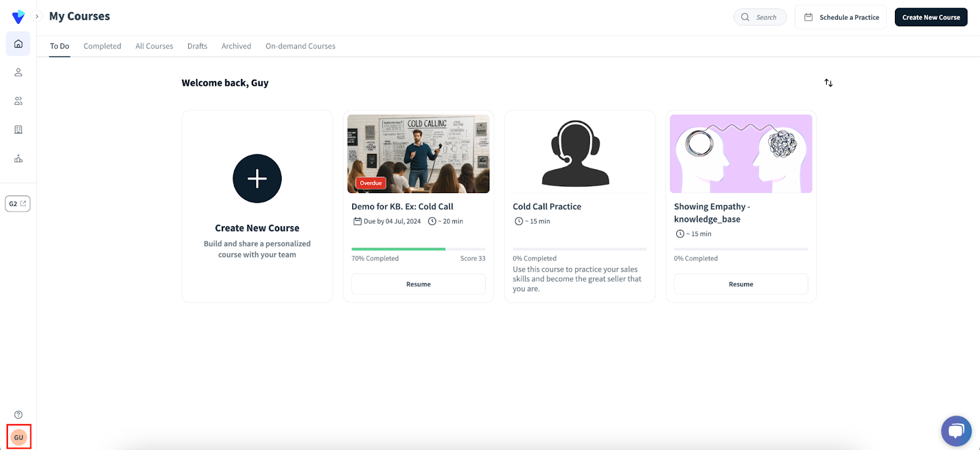
Task: Open the Showing Empathy course thumbnail
Action: coord(741,154)
